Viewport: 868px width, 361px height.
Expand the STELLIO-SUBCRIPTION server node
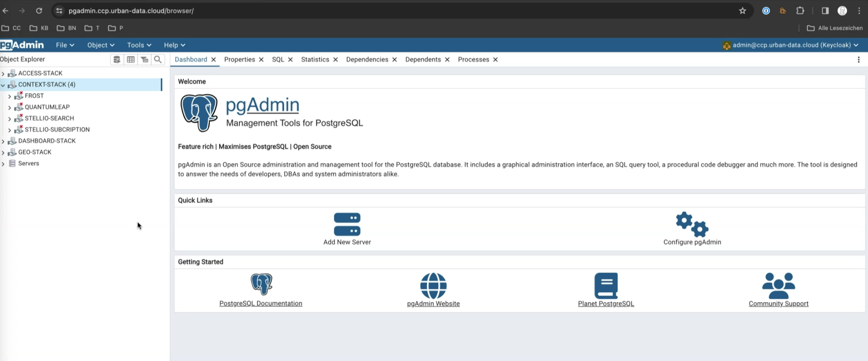click(x=9, y=130)
